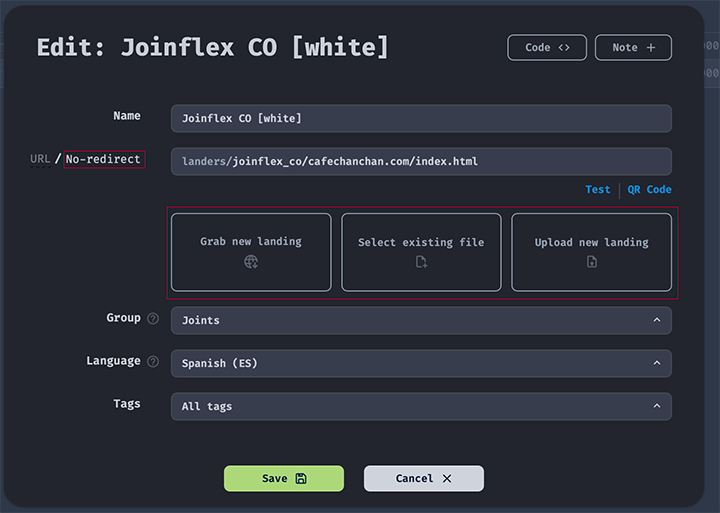This screenshot has width=720, height=513.
Task: Open the Group dropdown showing Joints
Action: 421,320
